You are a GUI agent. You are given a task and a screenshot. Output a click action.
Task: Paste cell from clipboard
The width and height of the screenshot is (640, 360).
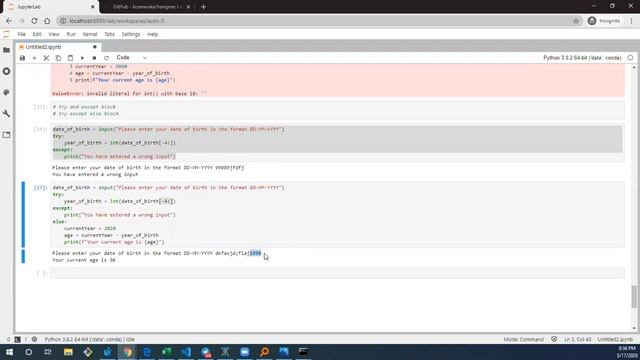70,58
